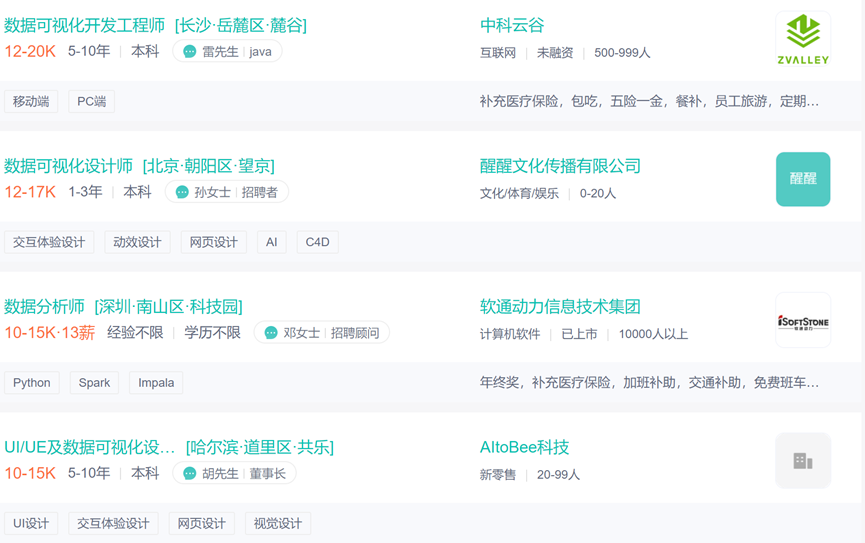Open the 醒醒文化传播有限公司 company link

point(560,166)
